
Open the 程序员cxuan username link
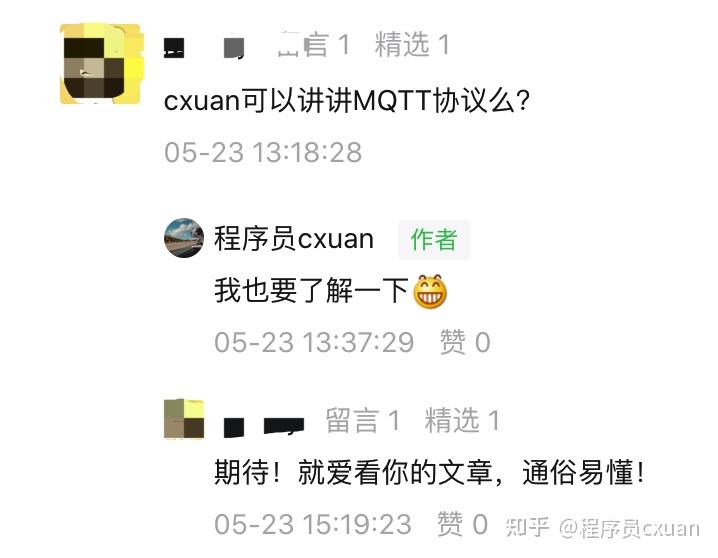294,238
